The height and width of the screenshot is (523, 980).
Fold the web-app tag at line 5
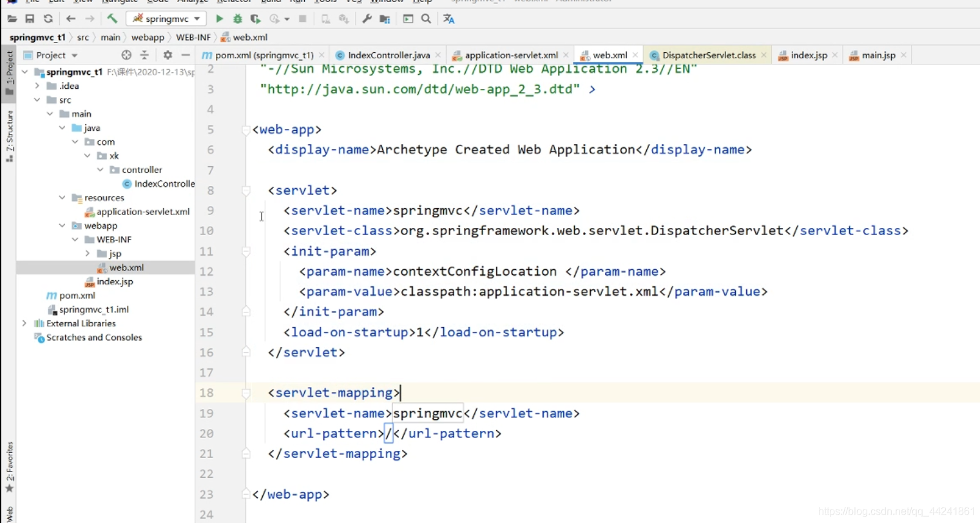coord(246,130)
